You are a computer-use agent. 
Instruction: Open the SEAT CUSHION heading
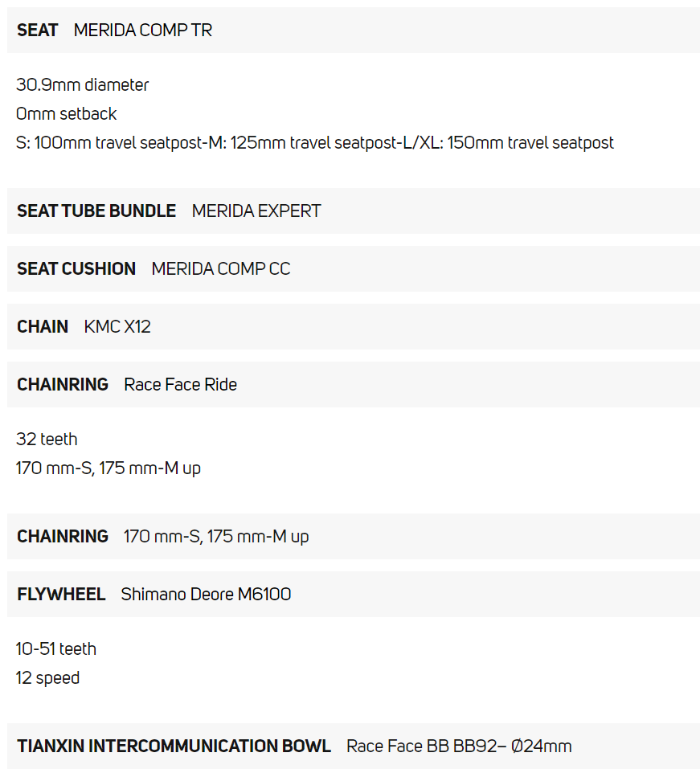(76, 268)
